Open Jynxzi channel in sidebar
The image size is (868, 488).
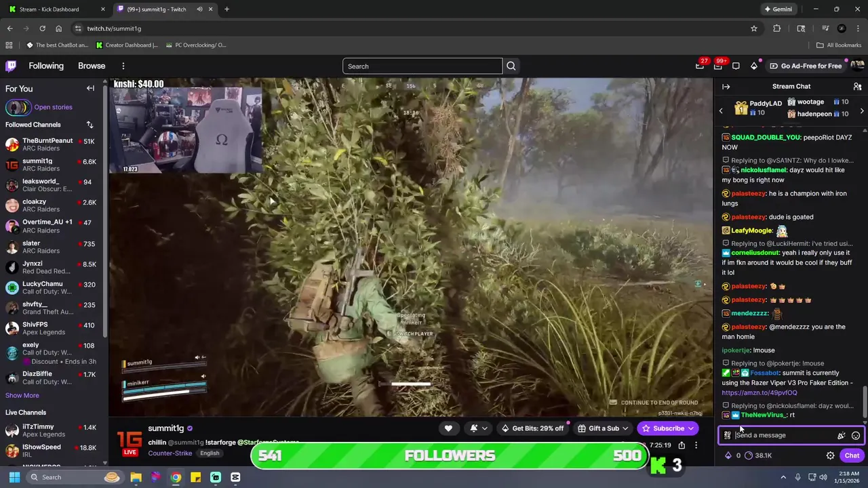[x=51, y=267]
